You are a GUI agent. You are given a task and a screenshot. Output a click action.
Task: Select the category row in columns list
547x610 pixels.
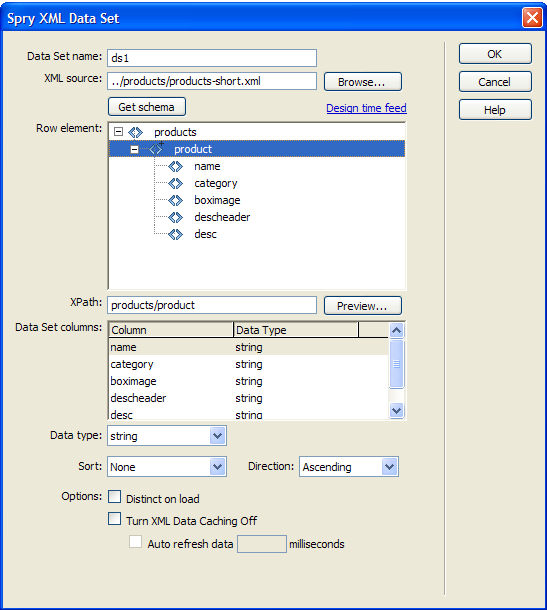coord(249,364)
